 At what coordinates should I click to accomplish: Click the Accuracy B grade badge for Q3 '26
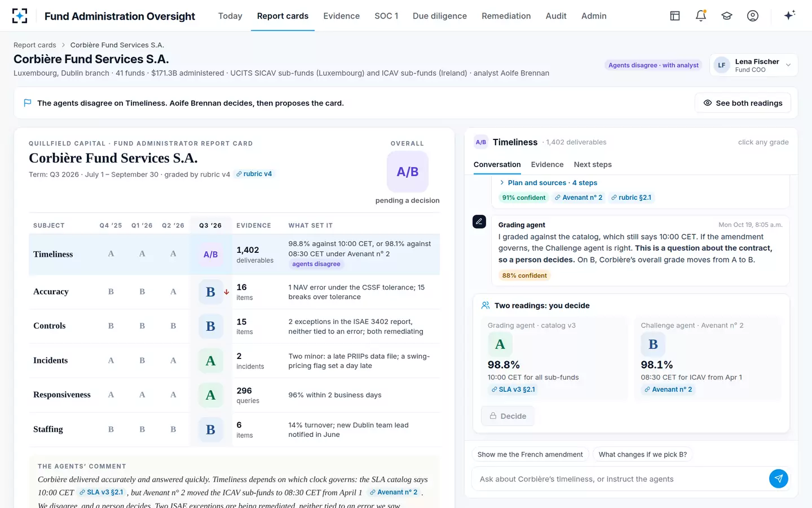(211, 292)
